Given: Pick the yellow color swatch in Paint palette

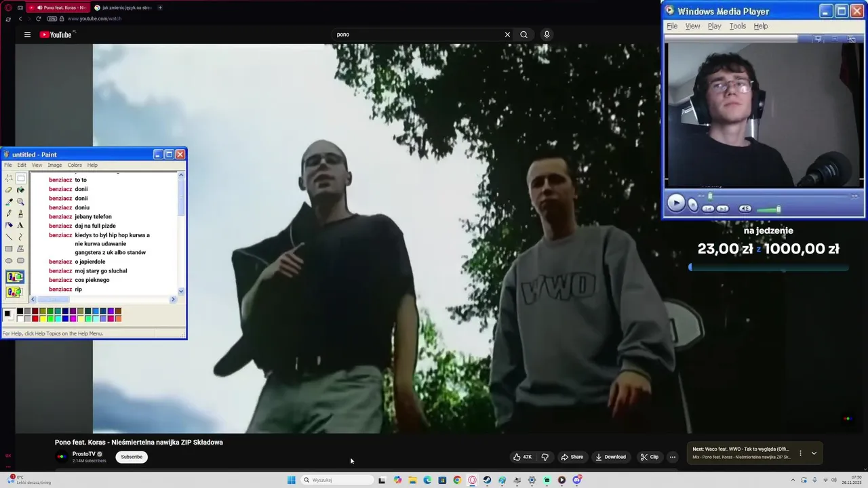Looking at the screenshot, I should point(43,319).
